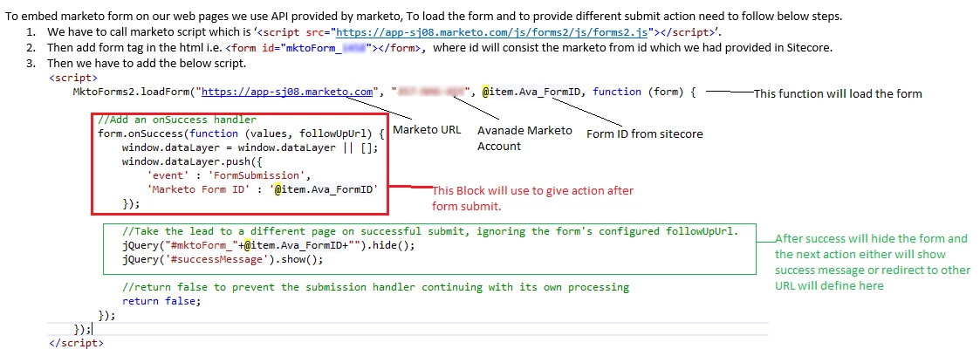Click the 'window.dataLayer = window.dataLayer || [];' line
980x356 pixels.
pyautogui.click(x=250, y=148)
